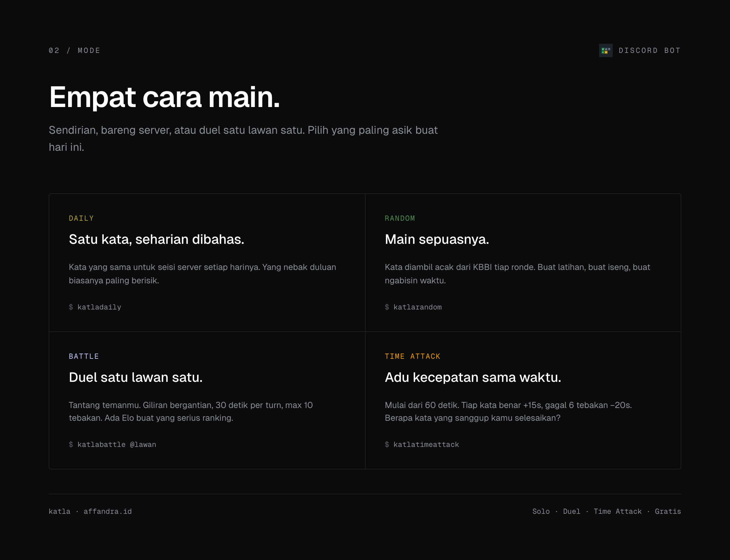Click the katlatimeattack command text
Viewport: 730px width, 560px height.
click(422, 444)
